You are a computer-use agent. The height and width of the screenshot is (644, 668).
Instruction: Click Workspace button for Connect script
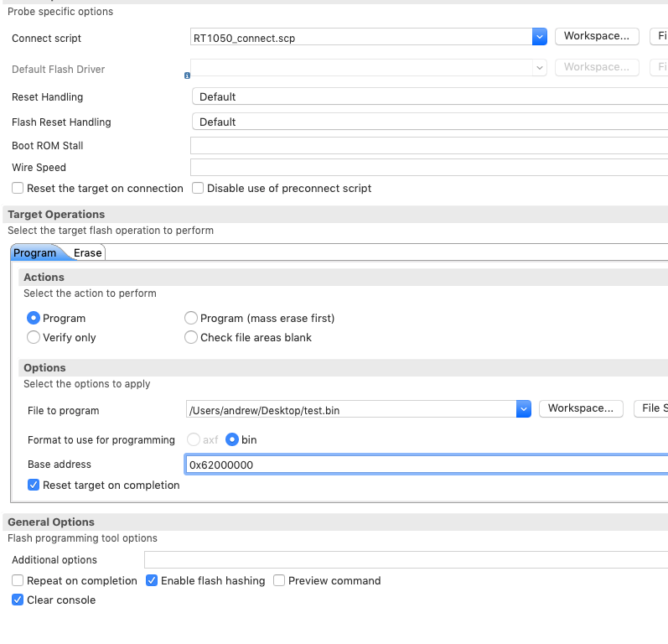point(596,36)
